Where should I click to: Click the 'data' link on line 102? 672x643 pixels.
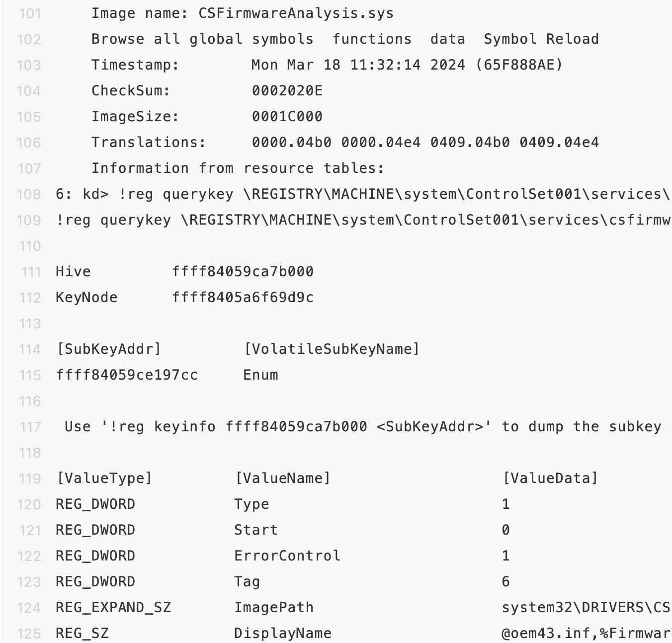448,39
